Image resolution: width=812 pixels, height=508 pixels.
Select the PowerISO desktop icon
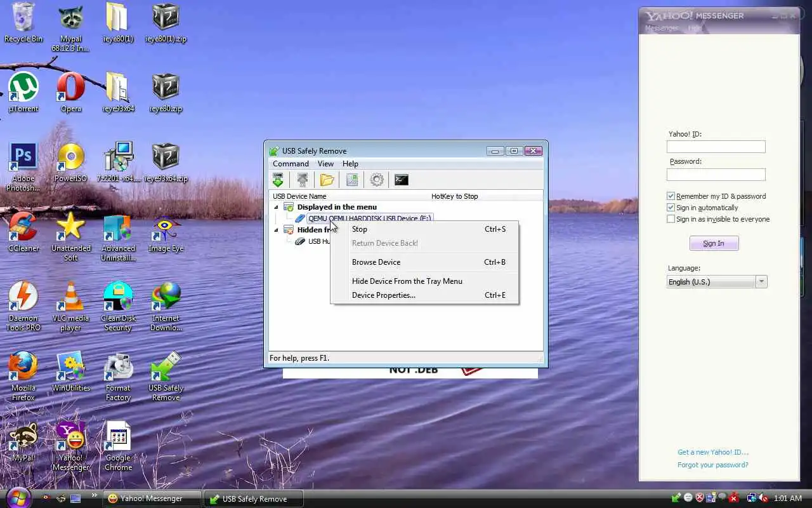[x=70, y=163]
